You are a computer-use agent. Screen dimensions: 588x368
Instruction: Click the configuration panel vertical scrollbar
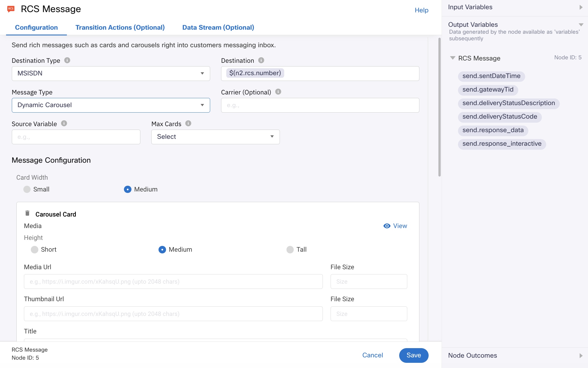(x=439, y=107)
